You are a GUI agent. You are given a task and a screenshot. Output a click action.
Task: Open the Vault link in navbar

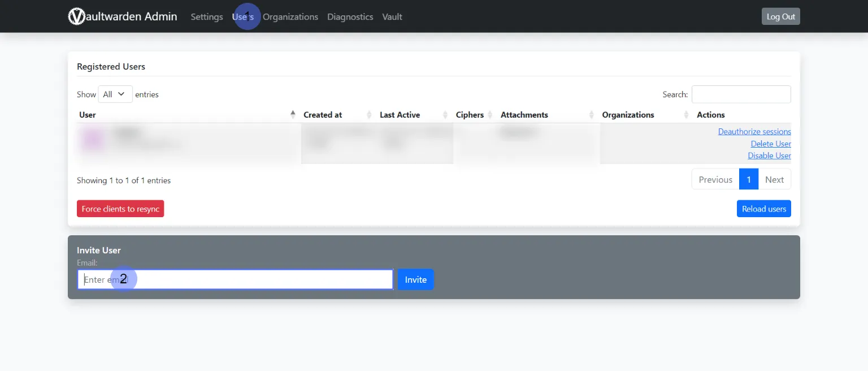coord(392,16)
